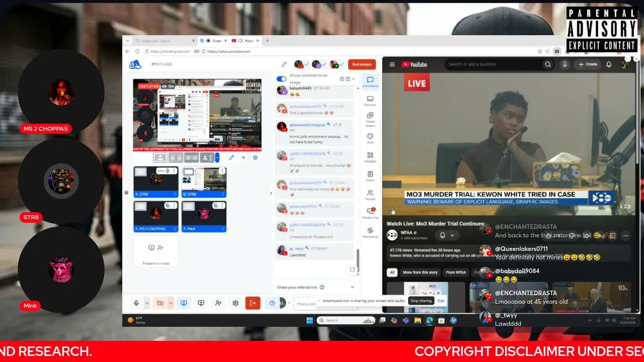Click the red leave studio button
The height and width of the screenshot is (362, 644).
pos(253,303)
